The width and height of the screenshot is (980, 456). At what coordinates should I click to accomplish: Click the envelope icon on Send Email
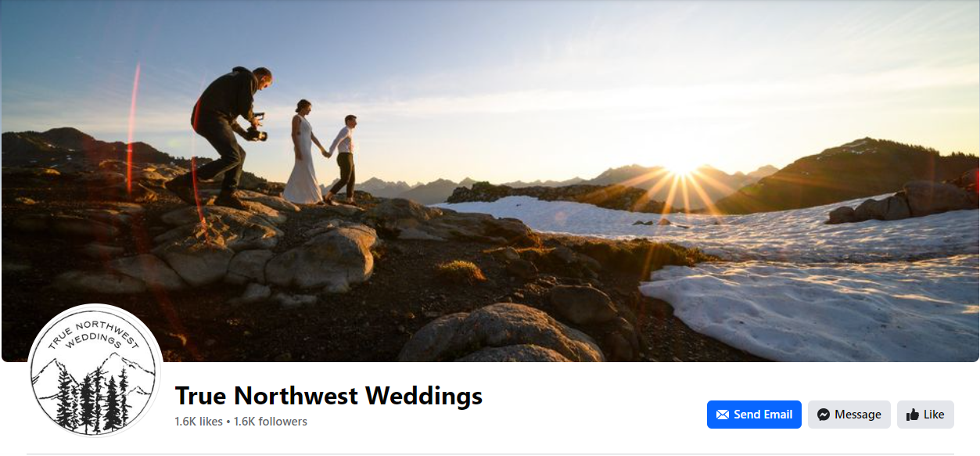(x=723, y=415)
